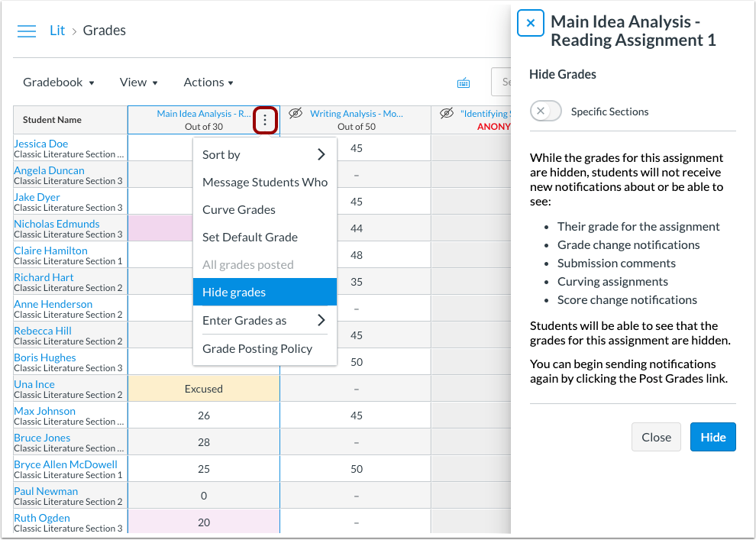The height and width of the screenshot is (540, 756).
Task: Click the Keyboard Shortcuts icon
Action: pyautogui.click(x=464, y=82)
